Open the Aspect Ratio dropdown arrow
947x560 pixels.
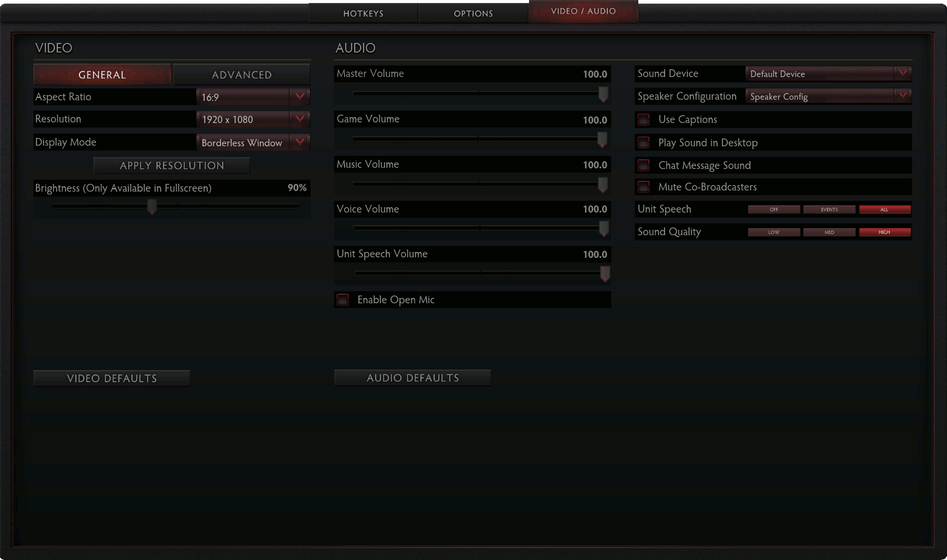coord(300,96)
